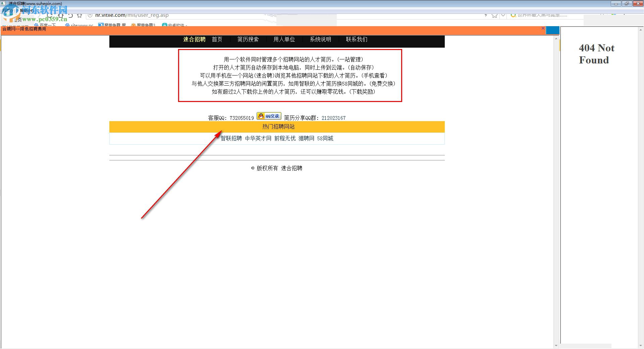The image size is (644, 349).
Task: Click the QQ交谈 chat button
Action: point(268,116)
